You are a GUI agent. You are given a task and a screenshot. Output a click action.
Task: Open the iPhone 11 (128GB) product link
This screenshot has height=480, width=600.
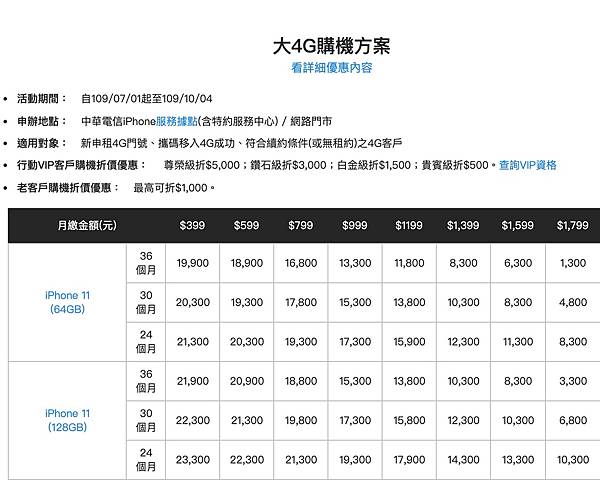[x=67, y=420]
